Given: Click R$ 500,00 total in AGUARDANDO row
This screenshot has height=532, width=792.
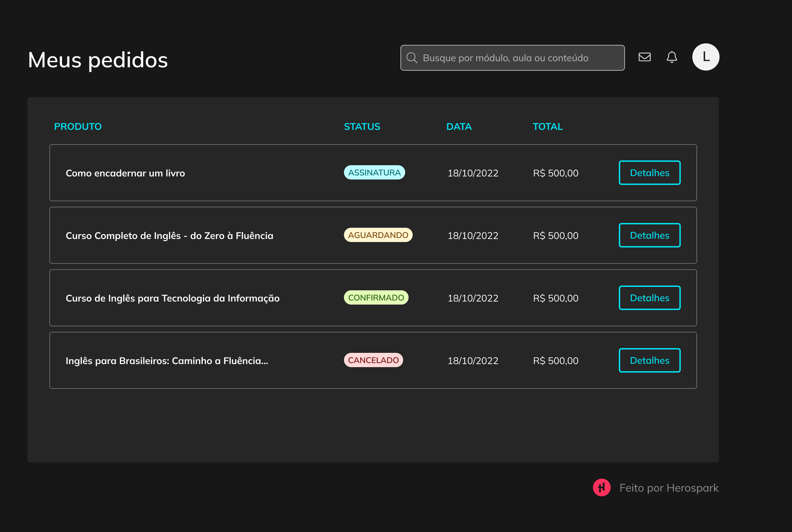Looking at the screenshot, I should [x=556, y=236].
